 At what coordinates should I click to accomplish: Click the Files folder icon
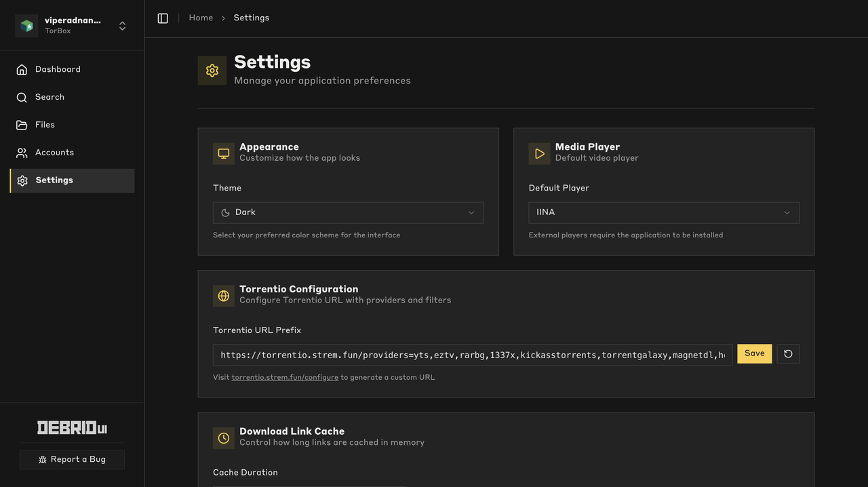pos(22,125)
